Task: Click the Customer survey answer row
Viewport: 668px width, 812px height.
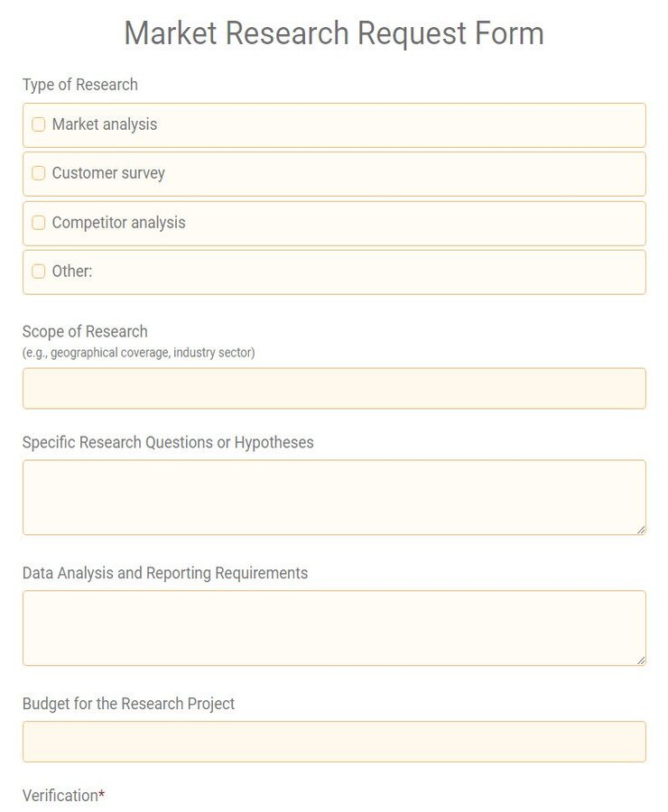Action: point(334,173)
